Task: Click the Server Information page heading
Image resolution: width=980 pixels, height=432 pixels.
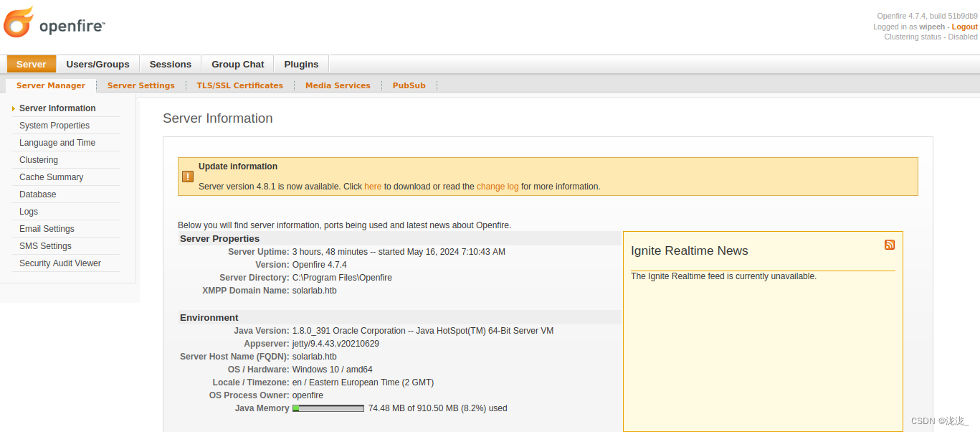Action: pos(218,118)
